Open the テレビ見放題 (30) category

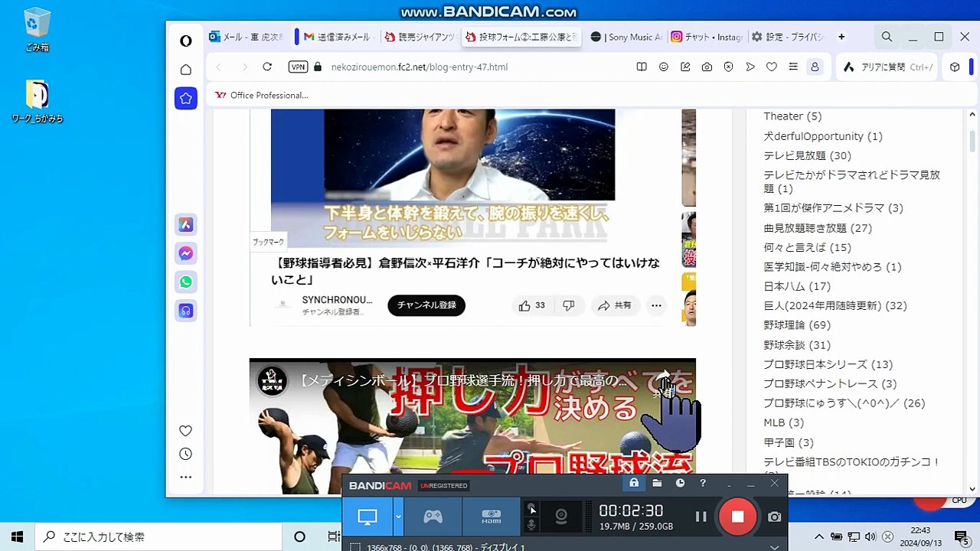(x=807, y=155)
